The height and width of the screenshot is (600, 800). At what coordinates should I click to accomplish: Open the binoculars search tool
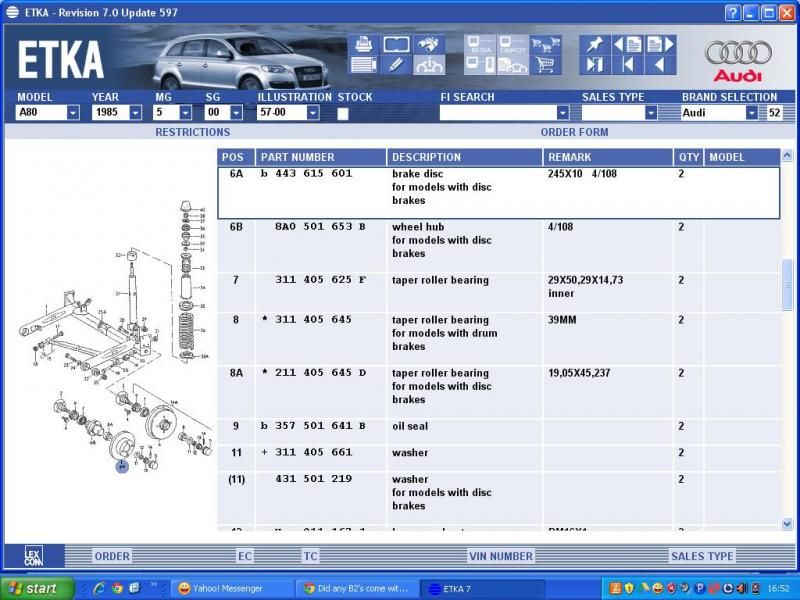click(429, 44)
